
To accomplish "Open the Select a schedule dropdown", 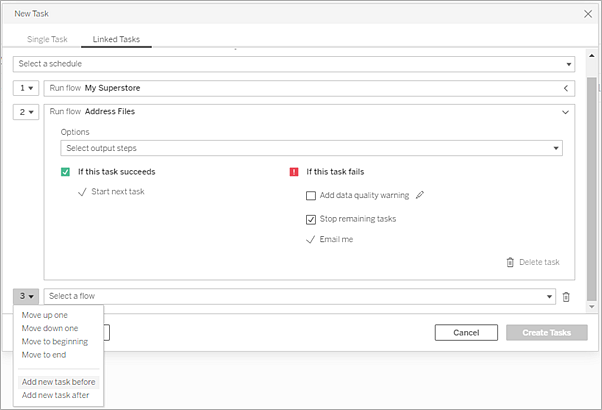I will pos(294,64).
